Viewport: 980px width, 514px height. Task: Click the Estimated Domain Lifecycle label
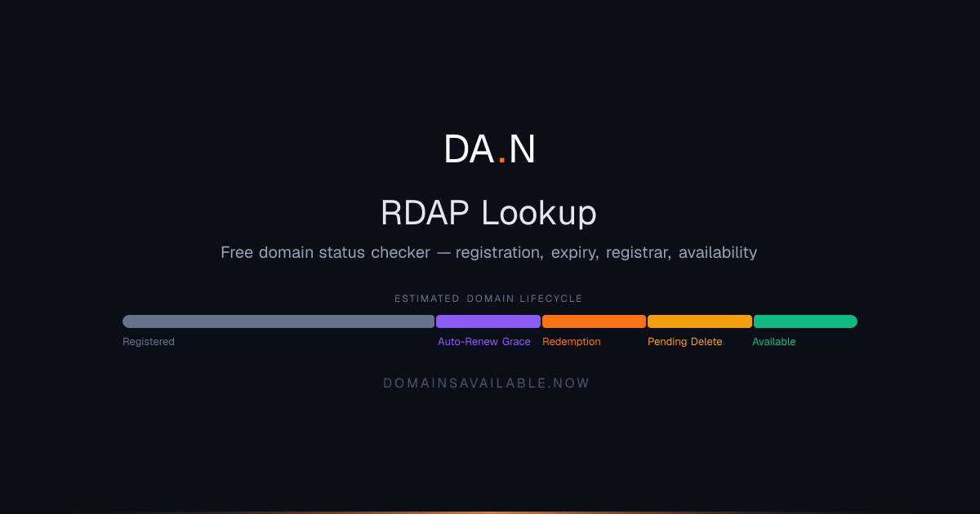point(488,299)
